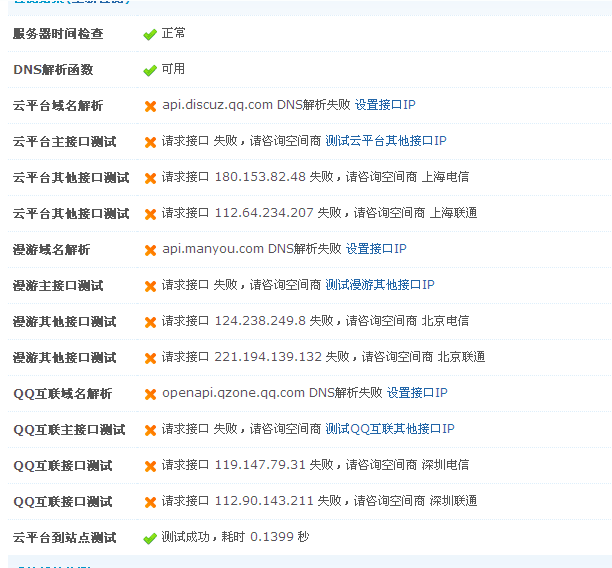Select the QQ互联域名解析 label
612x568 pixels.
63,394
